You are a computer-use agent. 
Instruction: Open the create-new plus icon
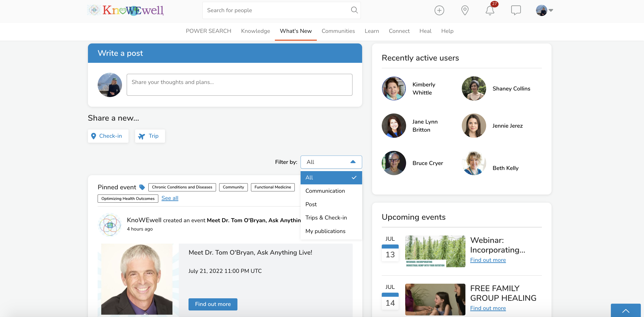[x=439, y=10]
